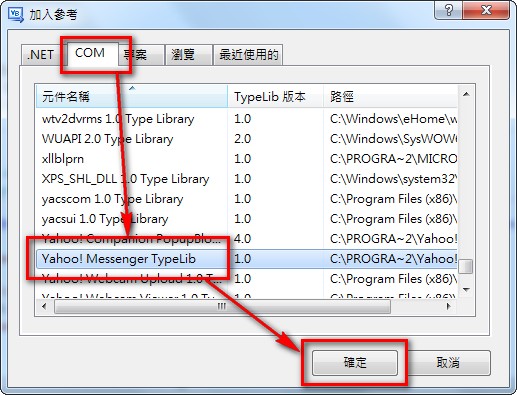Click the vertical scrollbar down arrow
The image size is (517, 395).
(x=466, y=290)
